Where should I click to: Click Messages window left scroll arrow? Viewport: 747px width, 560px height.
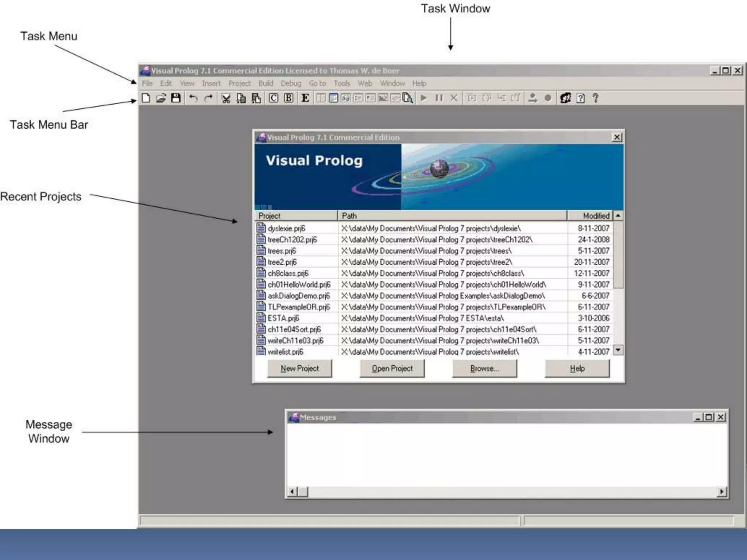click(x=292, y=491)
